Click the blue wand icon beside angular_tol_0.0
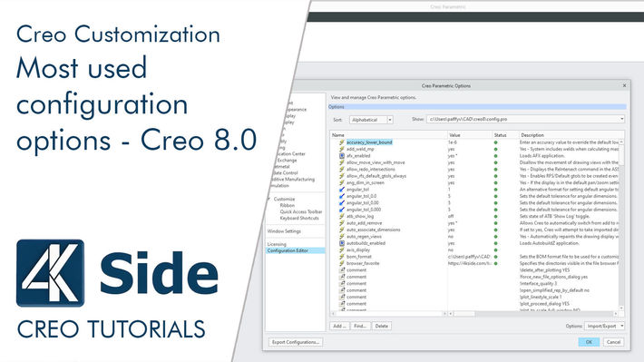 tap(341, 196)
